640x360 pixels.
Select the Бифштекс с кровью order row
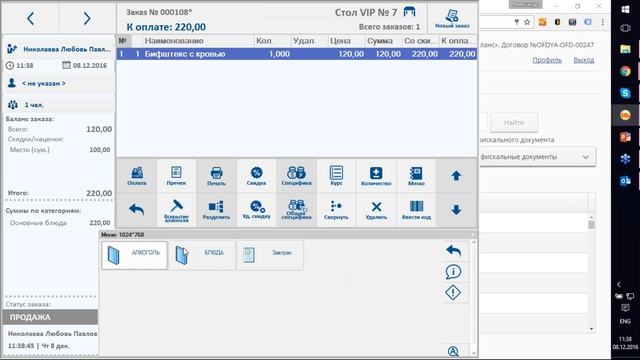tap(297, 54)
